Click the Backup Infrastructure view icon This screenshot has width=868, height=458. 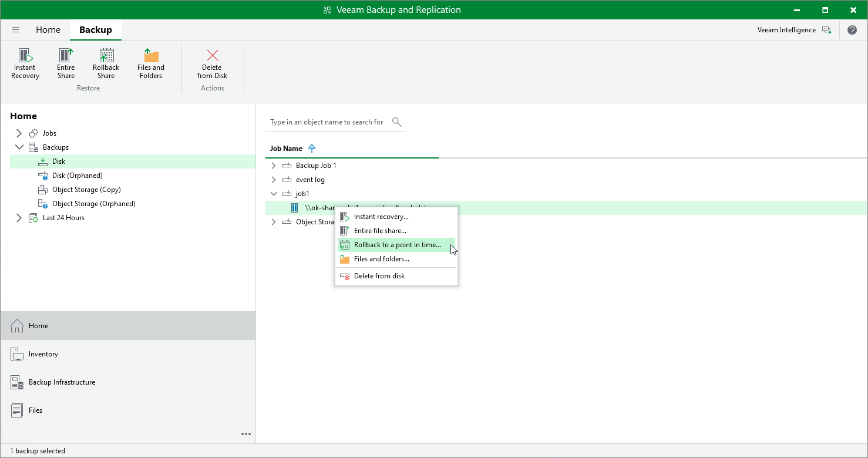[17, 382]
